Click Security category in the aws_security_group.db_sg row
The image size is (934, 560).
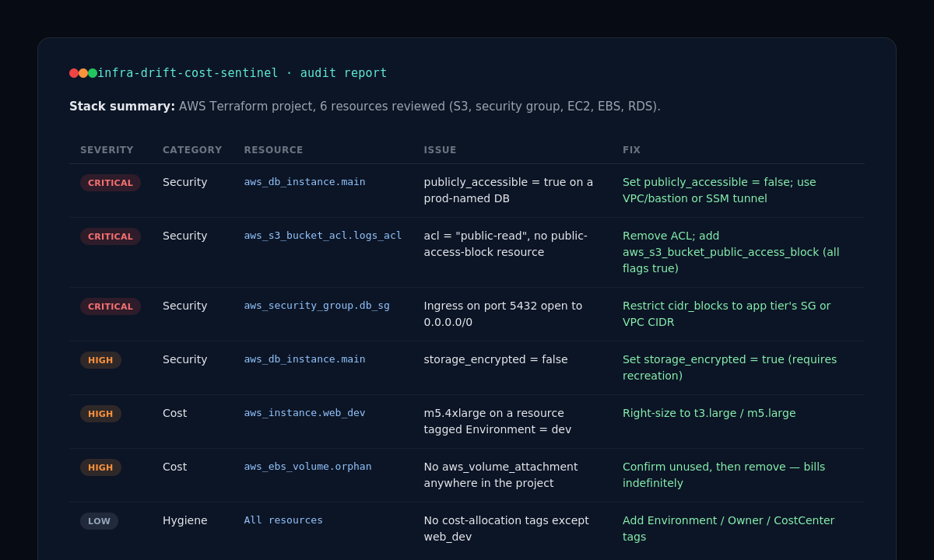pos(185,306)
